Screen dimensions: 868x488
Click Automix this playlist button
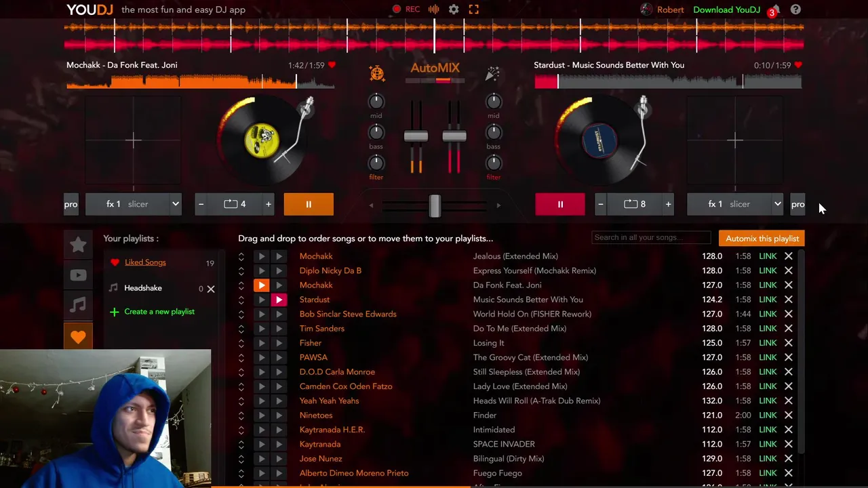[762, 239]
